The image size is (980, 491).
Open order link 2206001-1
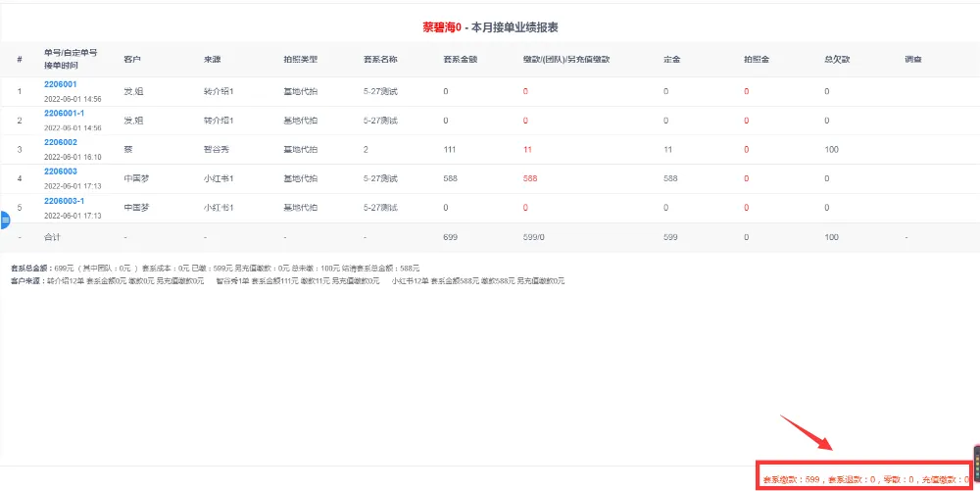(64, 113)
